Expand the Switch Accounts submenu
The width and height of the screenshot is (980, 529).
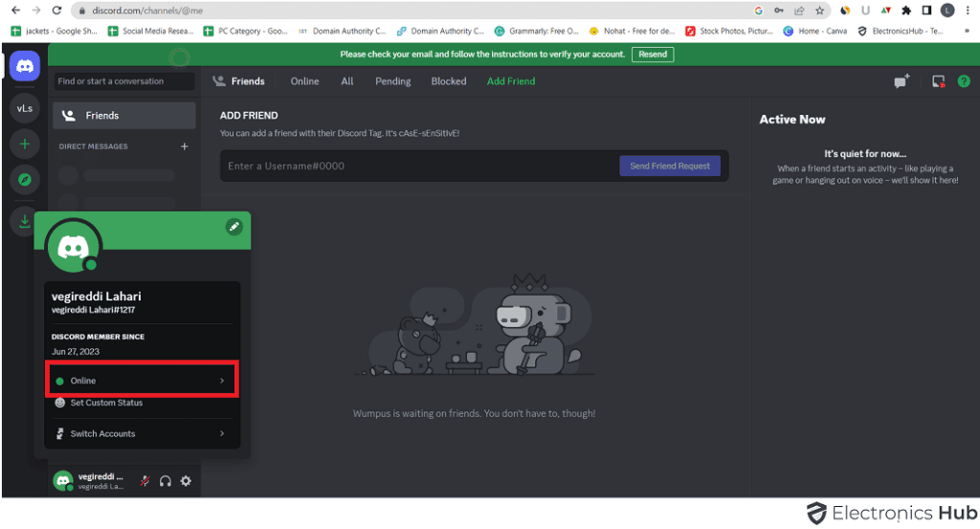143,433
